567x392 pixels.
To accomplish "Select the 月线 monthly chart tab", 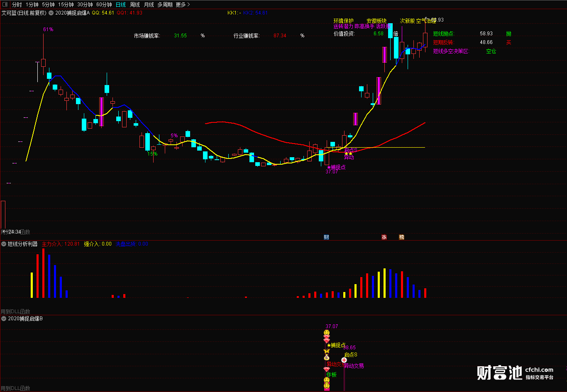I will click(x=149, y=5).
